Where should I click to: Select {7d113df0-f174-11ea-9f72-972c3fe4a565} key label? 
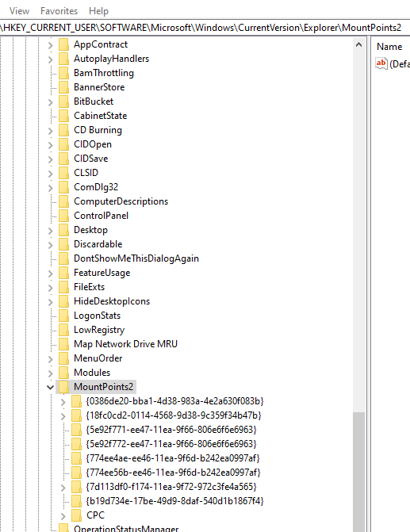[171, 487]
